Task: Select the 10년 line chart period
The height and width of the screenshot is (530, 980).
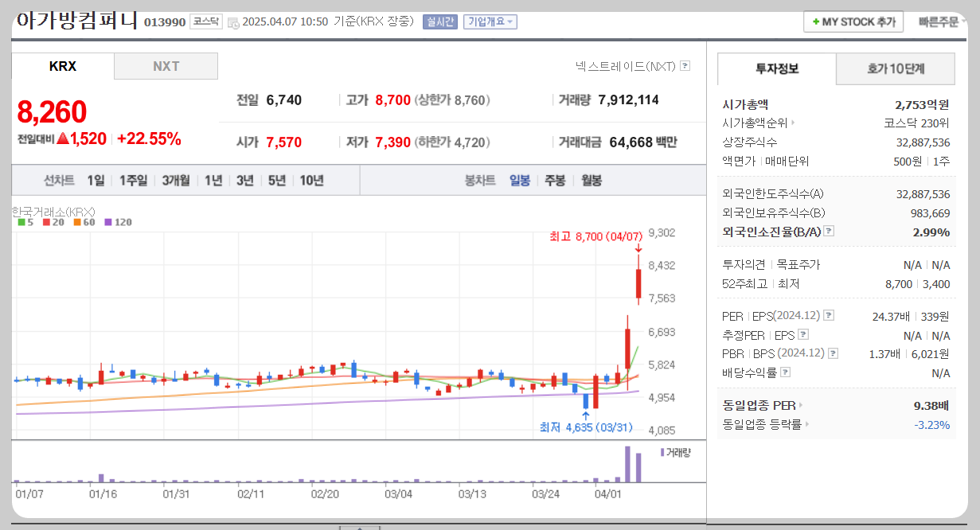Action: [x=311, y=181]
